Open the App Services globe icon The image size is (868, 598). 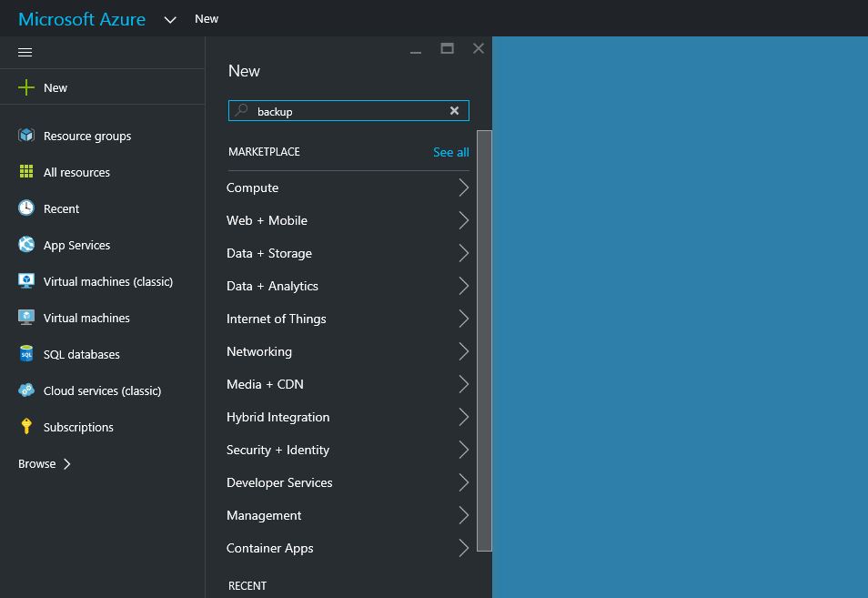tap(26, 244)
